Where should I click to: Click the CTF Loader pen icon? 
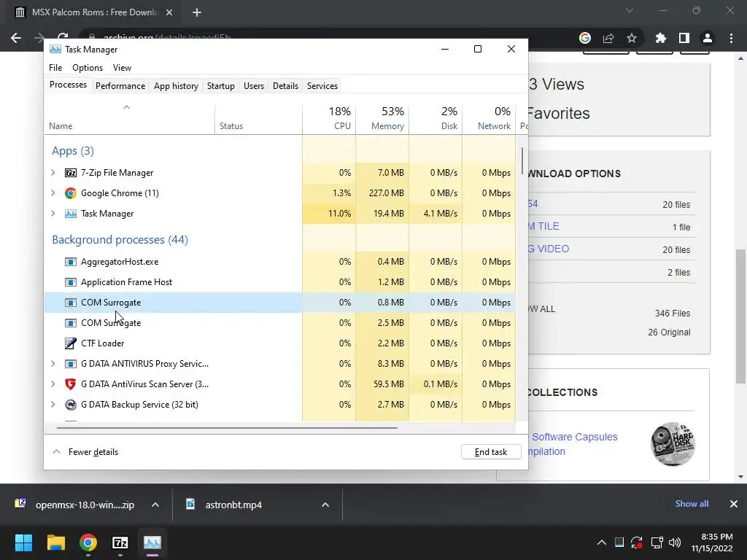click(x=71, y=343)
